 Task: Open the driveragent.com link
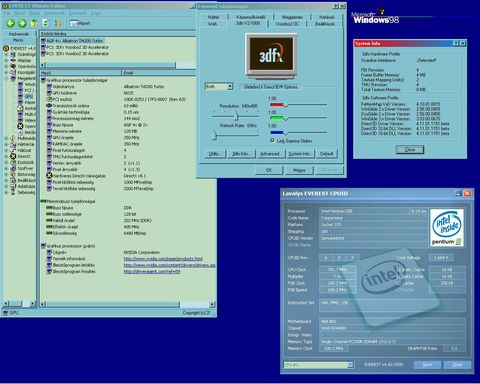(152, 271)
